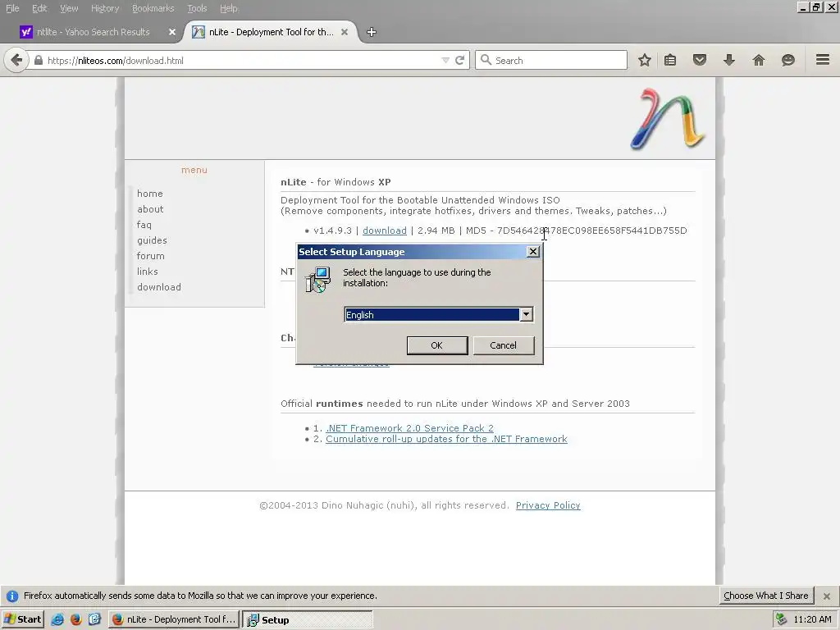840x630 pixels.
Task: Click the 11:20 AM system clock
Action: 812,619
